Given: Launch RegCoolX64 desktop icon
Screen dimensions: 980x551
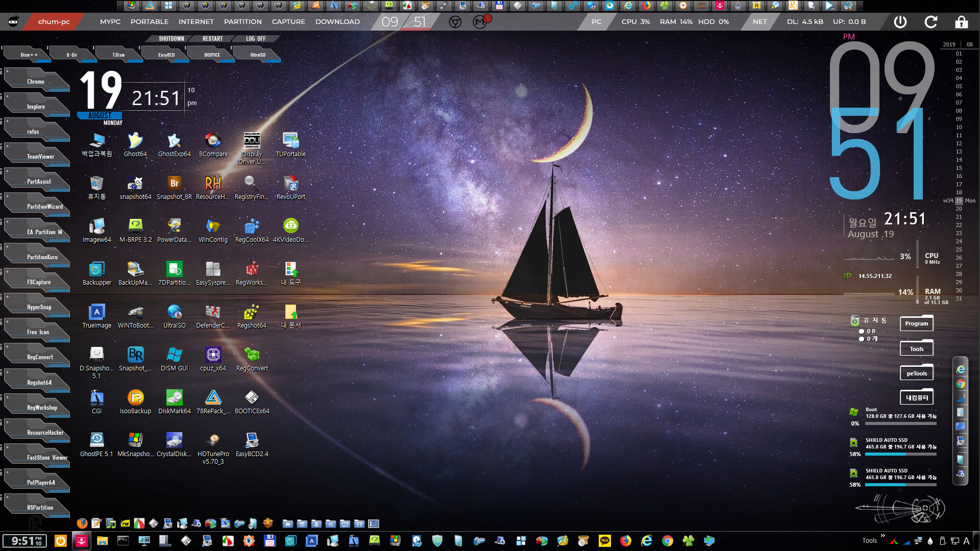Looking at the screenshot, I should coord(252,230).
